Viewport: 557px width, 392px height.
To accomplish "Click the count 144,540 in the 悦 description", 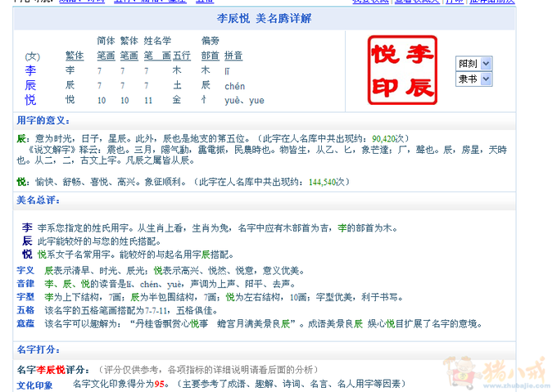I will [x=322, y=182].
